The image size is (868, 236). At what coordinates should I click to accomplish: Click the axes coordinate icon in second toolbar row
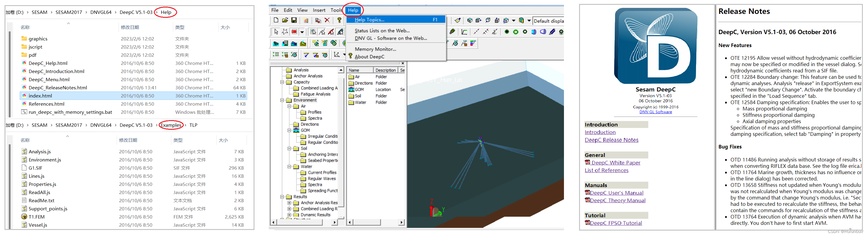(x=464, y=32)
